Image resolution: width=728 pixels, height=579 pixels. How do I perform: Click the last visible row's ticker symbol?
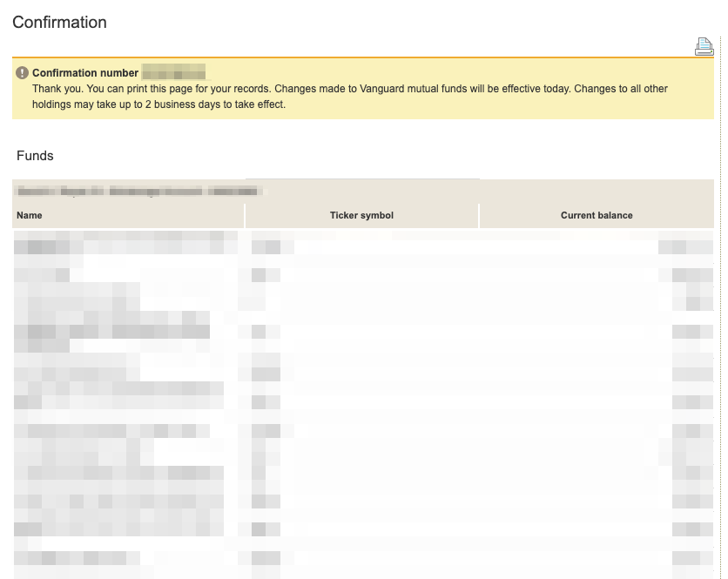pyautogui.click(x=266, y=558)
